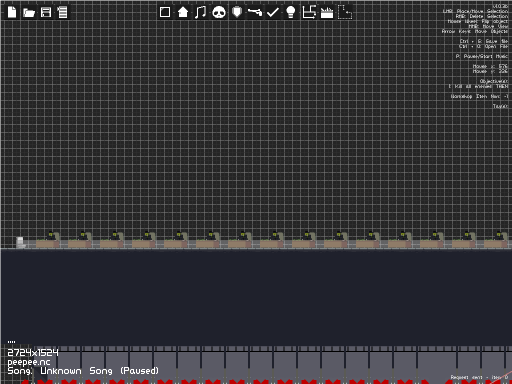Image resolution: width=512 pixels, height=384 pixels.
Task: Click the level size text 2724x1524
Action: [33, 353]
